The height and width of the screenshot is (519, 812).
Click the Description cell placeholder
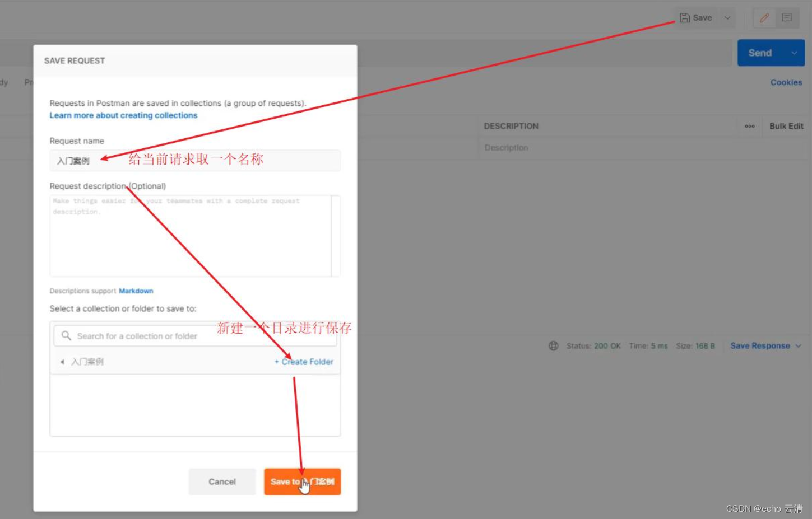point(506,148)
